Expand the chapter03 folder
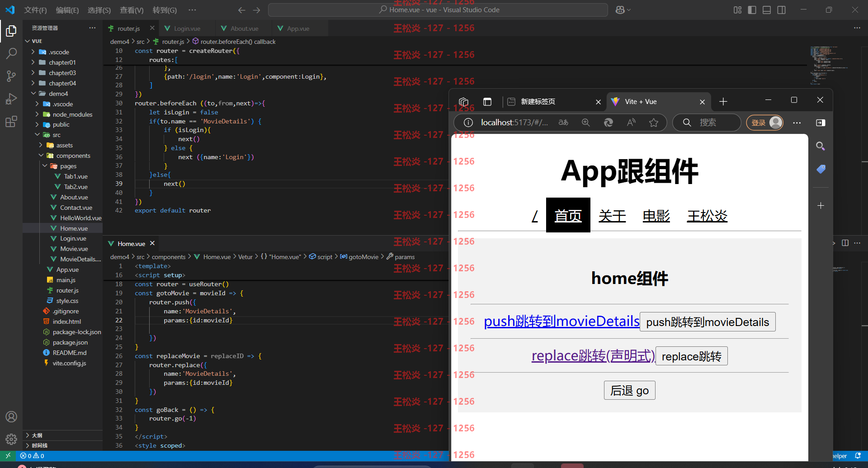 33,73
